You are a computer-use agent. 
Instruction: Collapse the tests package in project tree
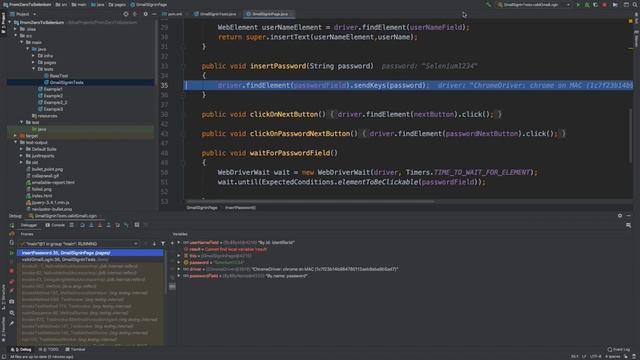pos(33,69)
